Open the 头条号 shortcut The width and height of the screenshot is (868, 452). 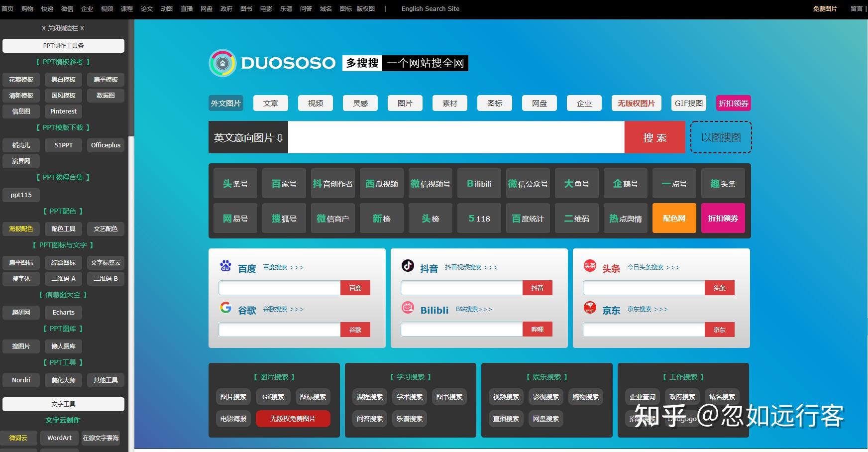(x=235, y=183)
